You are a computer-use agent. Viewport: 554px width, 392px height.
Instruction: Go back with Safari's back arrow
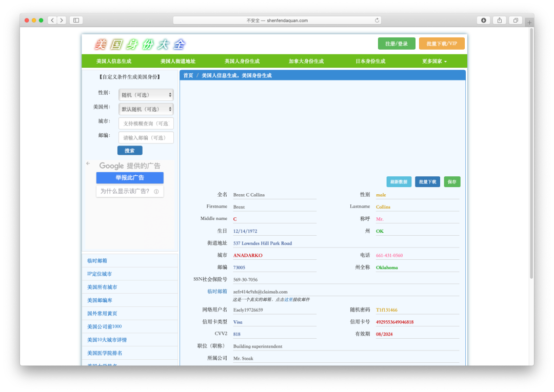52,20
